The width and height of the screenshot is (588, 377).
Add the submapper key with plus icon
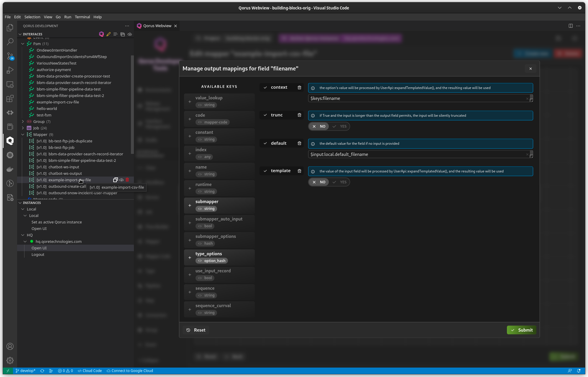pos(190,205)
